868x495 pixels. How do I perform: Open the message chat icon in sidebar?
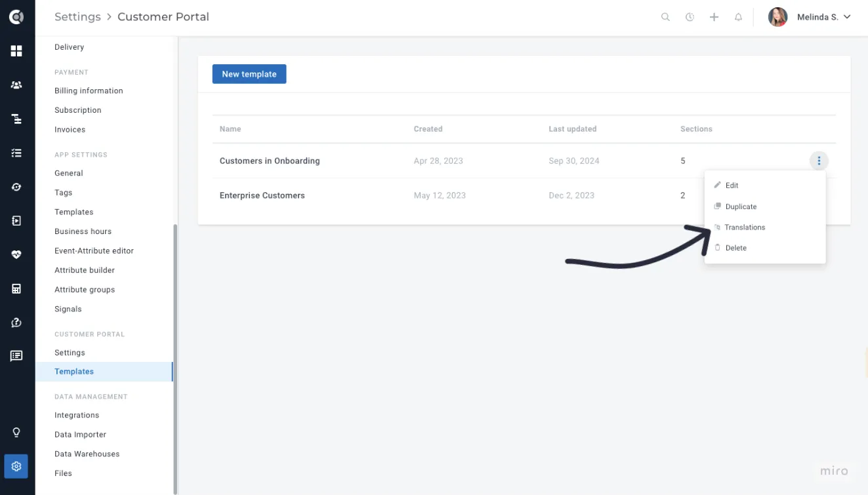point(16,356)
